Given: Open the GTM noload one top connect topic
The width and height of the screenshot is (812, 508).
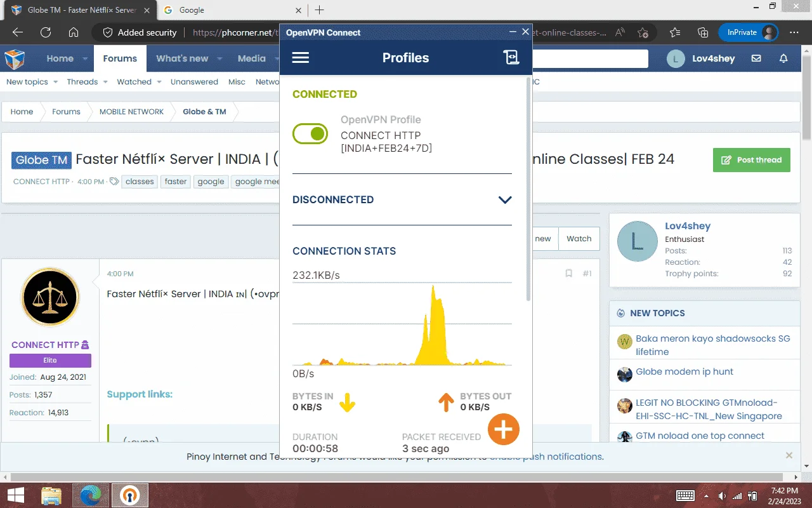Looking at the screenshot, I should click(700, 436).
